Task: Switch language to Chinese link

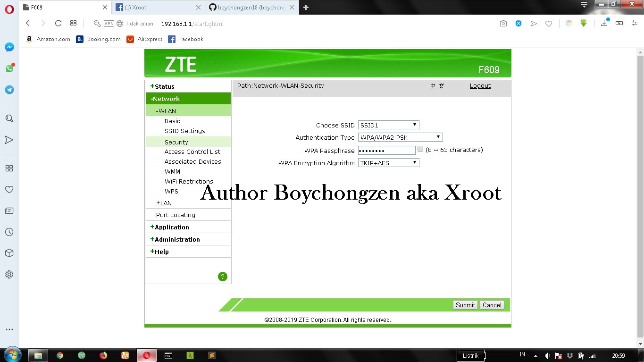Action: coord(437,86)
